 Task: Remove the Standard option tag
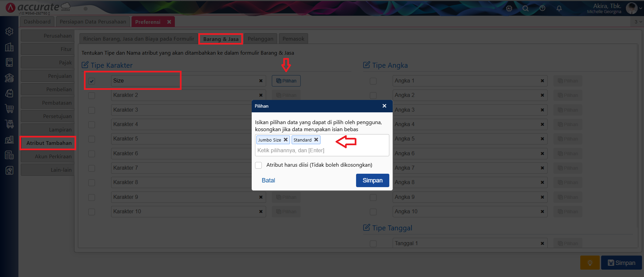coord(316,140)
